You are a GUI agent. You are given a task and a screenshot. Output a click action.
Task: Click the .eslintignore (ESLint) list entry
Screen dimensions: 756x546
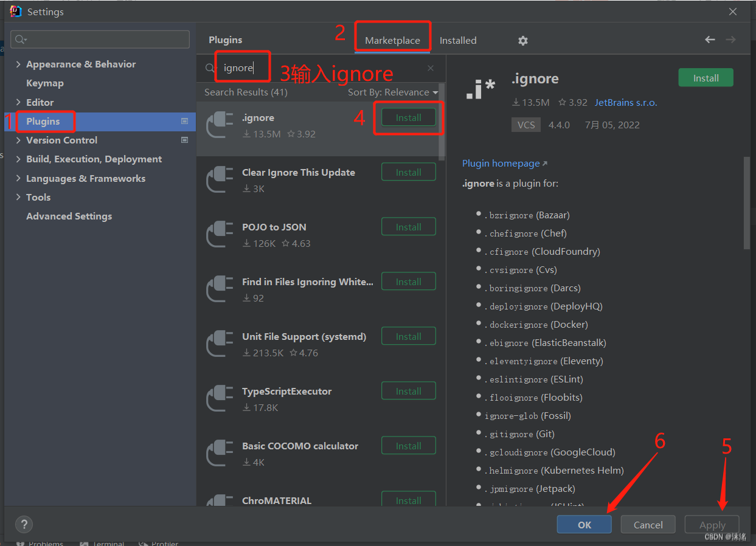[534, 379]
